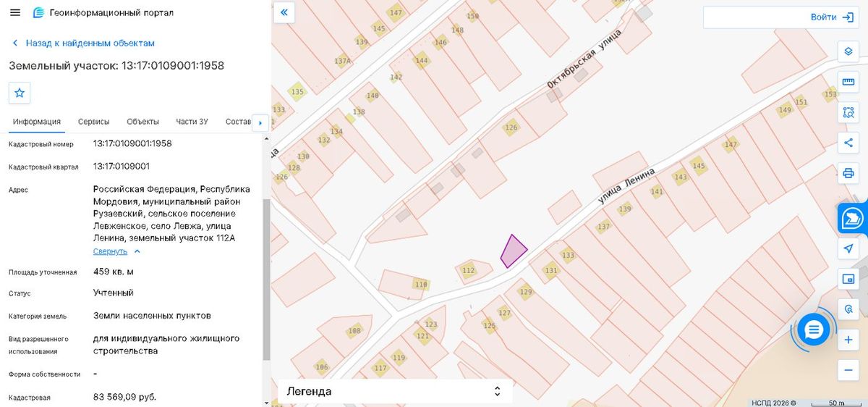Click the info panel vertical scrollbar

pos(266,280)
